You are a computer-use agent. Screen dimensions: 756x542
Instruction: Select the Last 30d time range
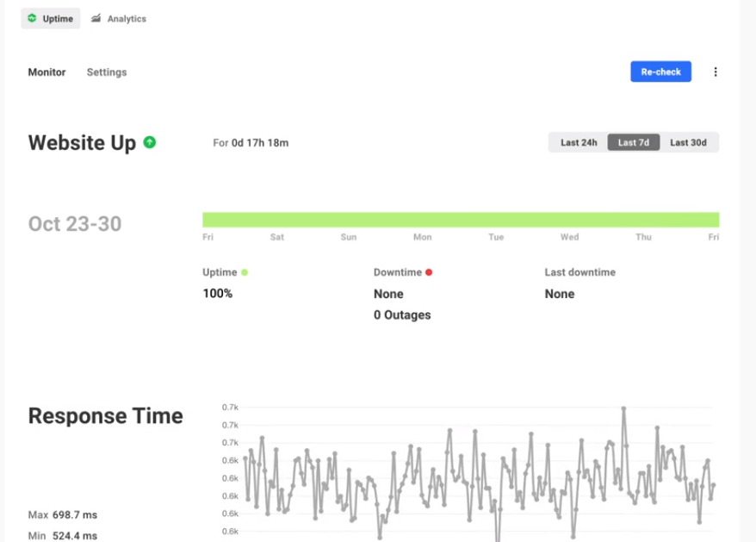688,142
